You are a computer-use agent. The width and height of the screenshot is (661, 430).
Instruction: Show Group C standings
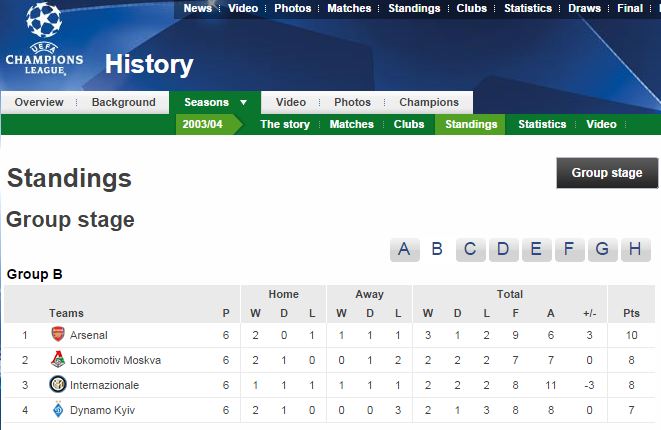[x=470, y=250]
